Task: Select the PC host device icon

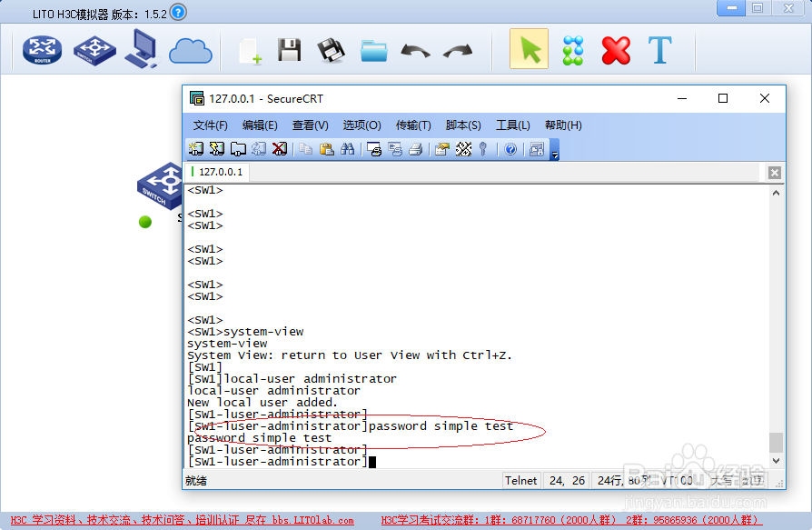Action: coord(141,49)
